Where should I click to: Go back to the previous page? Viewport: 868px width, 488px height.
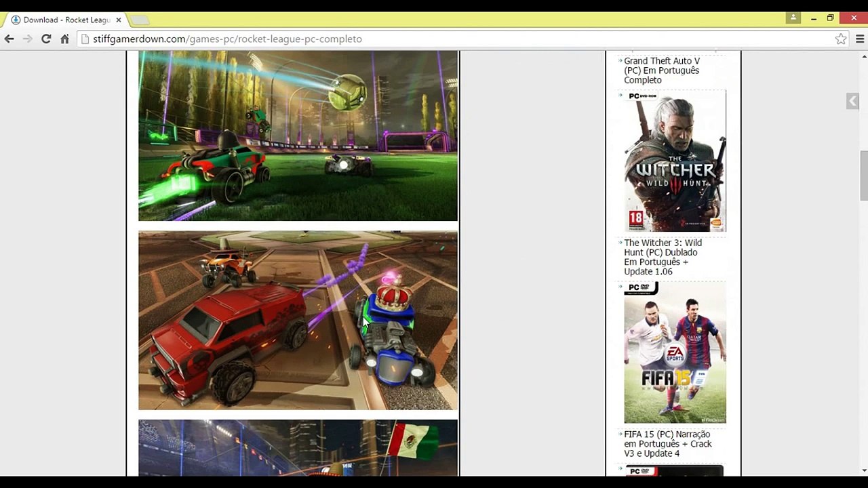click(9, 39)
